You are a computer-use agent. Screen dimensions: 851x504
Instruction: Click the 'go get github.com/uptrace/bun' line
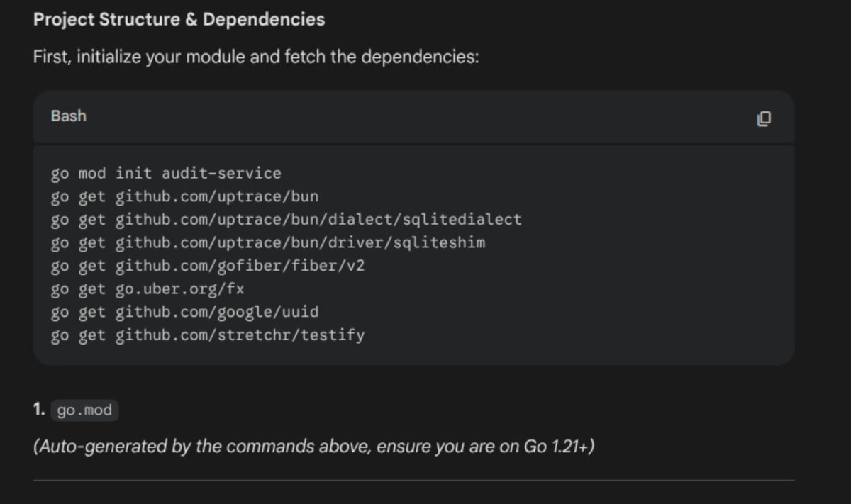(x=184, y=196)
